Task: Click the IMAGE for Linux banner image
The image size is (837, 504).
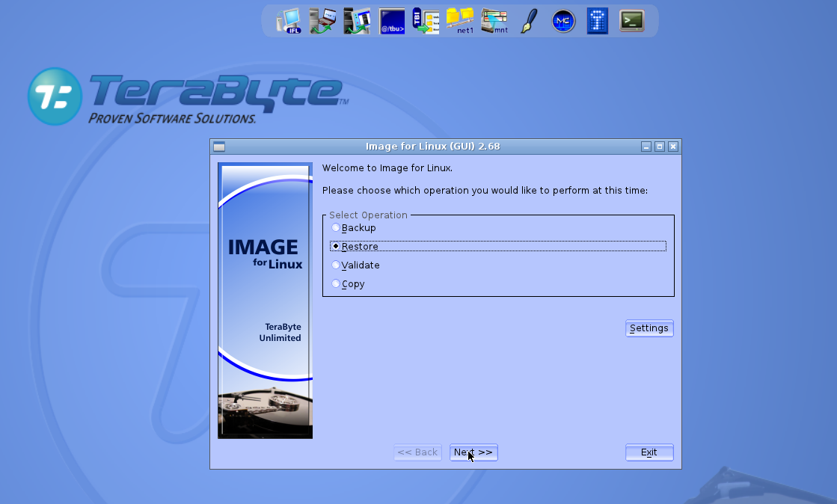Action: (266, 301)
